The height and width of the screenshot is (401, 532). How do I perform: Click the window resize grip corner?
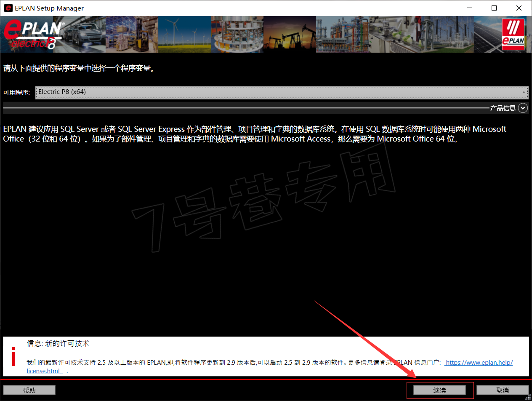(x=528, y=397)
